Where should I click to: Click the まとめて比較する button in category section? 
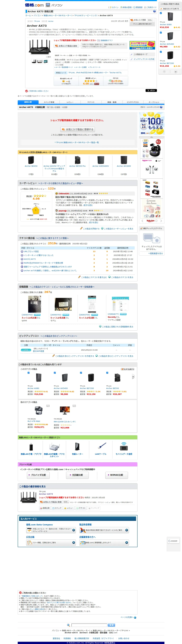pyautogui.click(x=128, y=369)
